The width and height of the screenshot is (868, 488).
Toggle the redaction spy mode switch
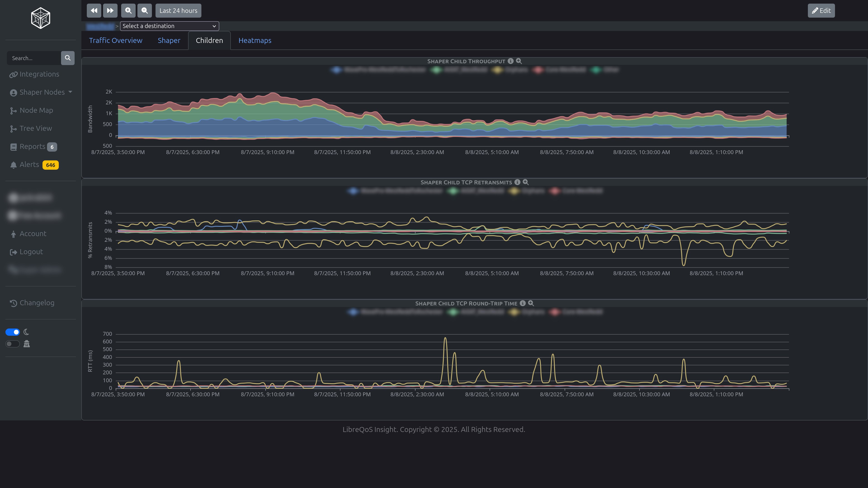(13, 344)
